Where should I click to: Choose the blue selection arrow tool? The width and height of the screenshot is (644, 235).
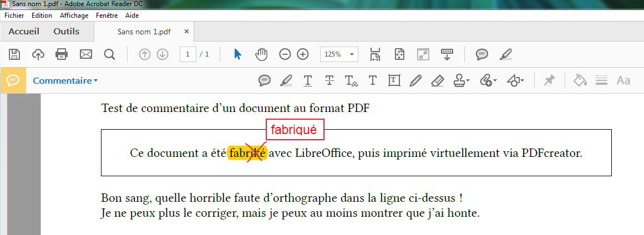[237, 54]
